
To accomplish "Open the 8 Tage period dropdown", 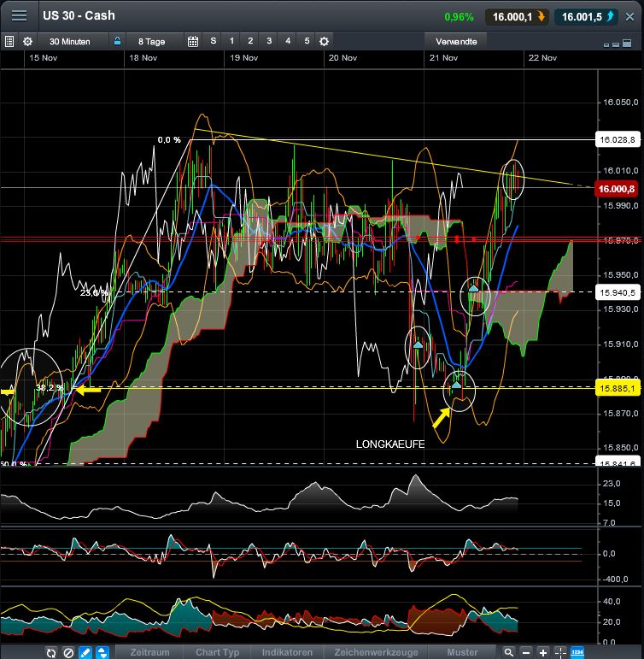I will click(154, 41).
